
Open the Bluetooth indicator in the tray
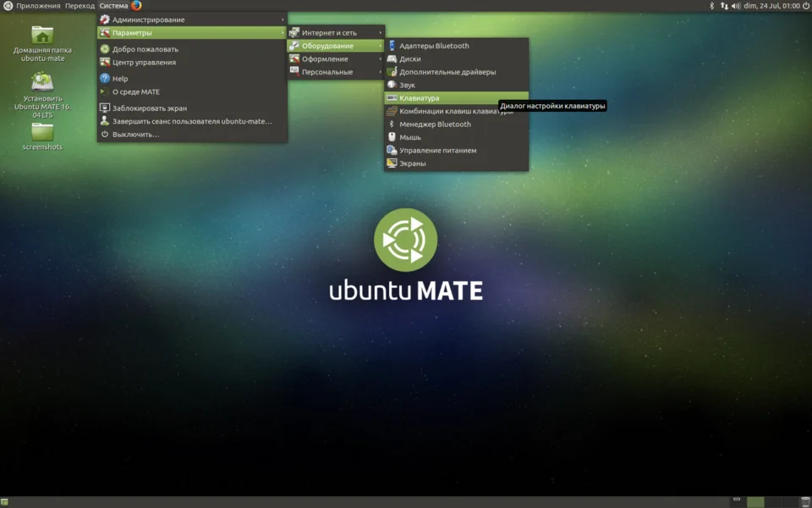click(711, 6)
